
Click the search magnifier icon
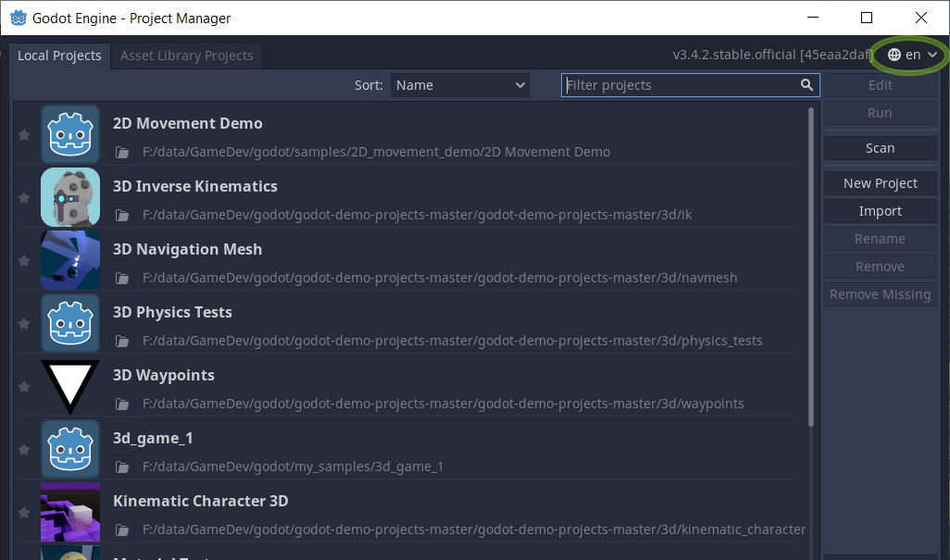click(806, 85)
